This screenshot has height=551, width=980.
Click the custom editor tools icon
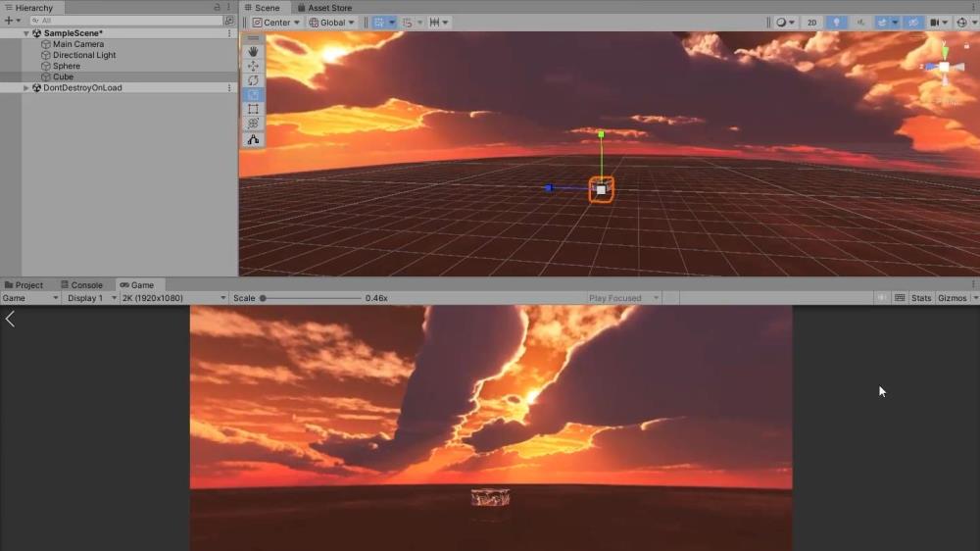253,139
